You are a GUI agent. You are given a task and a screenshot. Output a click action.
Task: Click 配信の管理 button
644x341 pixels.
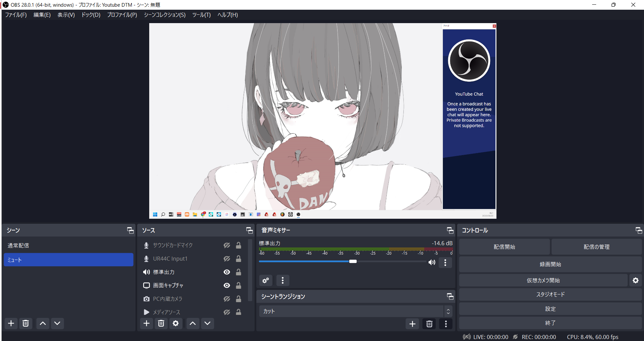pos(596,247)
